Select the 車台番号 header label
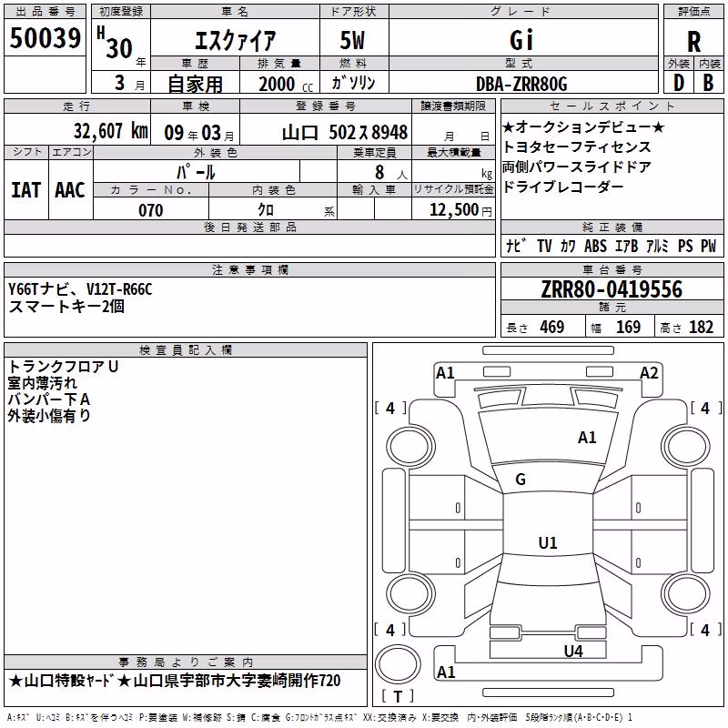The height and width of the screenshot is (728, 728). point(612,269)
